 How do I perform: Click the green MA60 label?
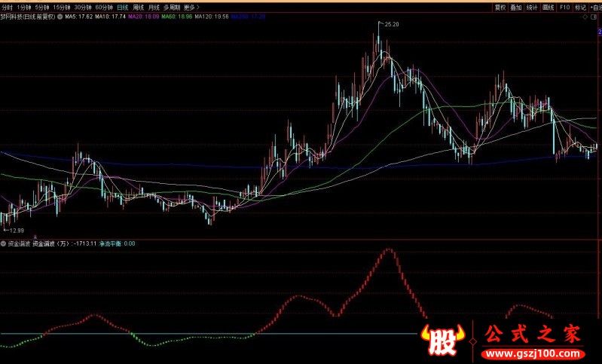177,17
